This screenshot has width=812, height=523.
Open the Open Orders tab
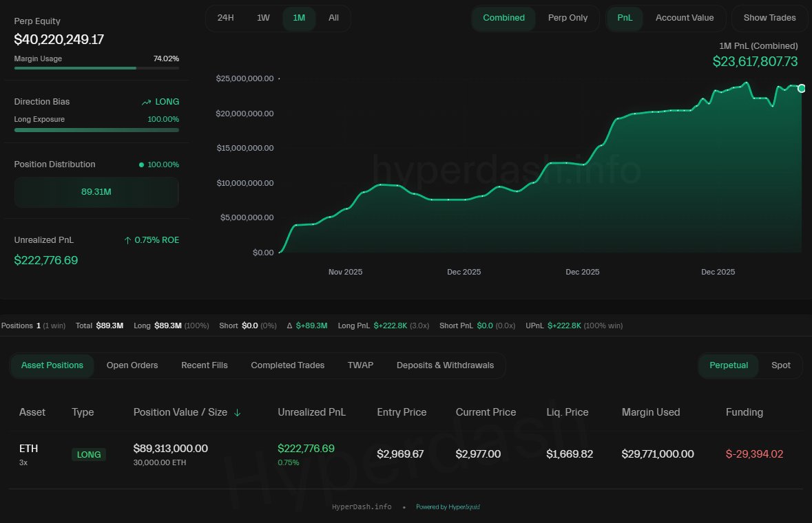[x=132, y=365]
